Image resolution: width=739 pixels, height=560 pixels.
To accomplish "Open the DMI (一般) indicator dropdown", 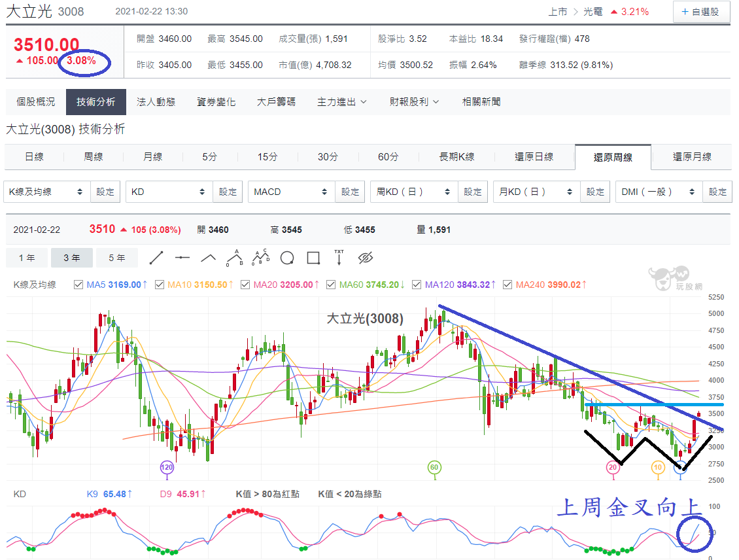I will click(659, 192).
